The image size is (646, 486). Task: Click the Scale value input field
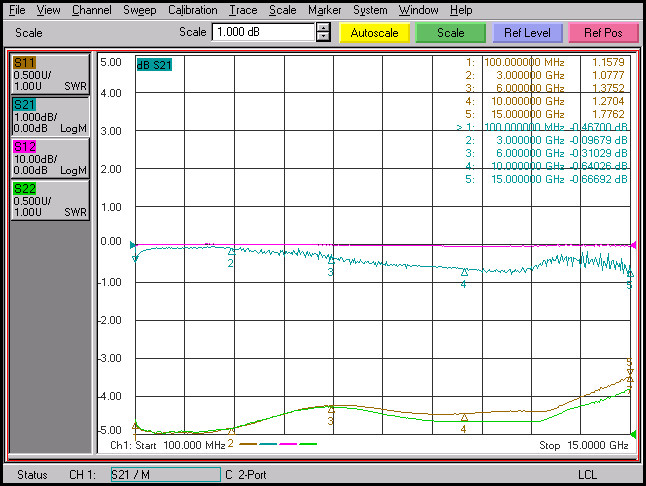tap(262, 32)
